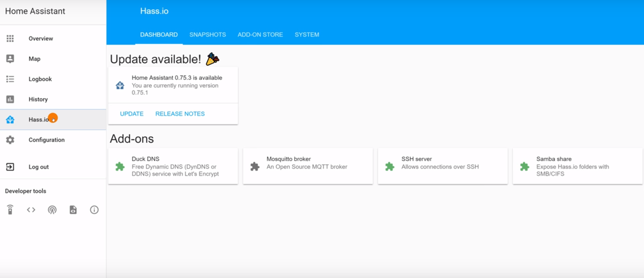Open the Samba share add-on title
644x278 pixels.
554,159
